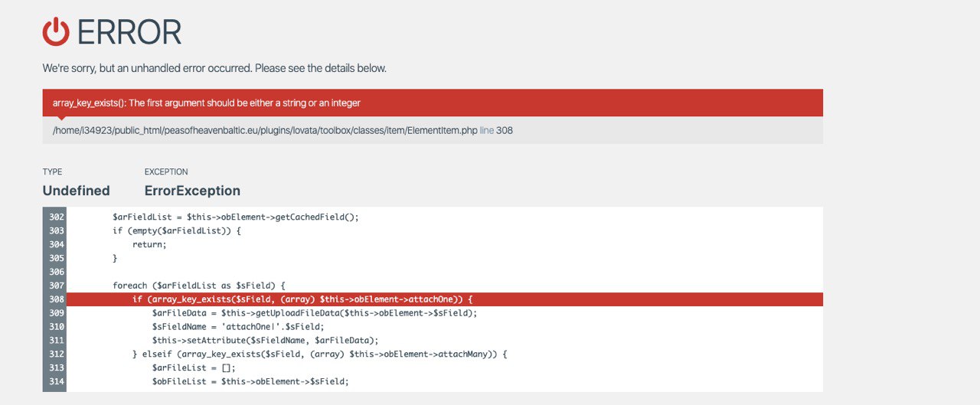Click line number 303 in code gutter
The height and width of the screenshot is (405, 980).
coord(56,230)
